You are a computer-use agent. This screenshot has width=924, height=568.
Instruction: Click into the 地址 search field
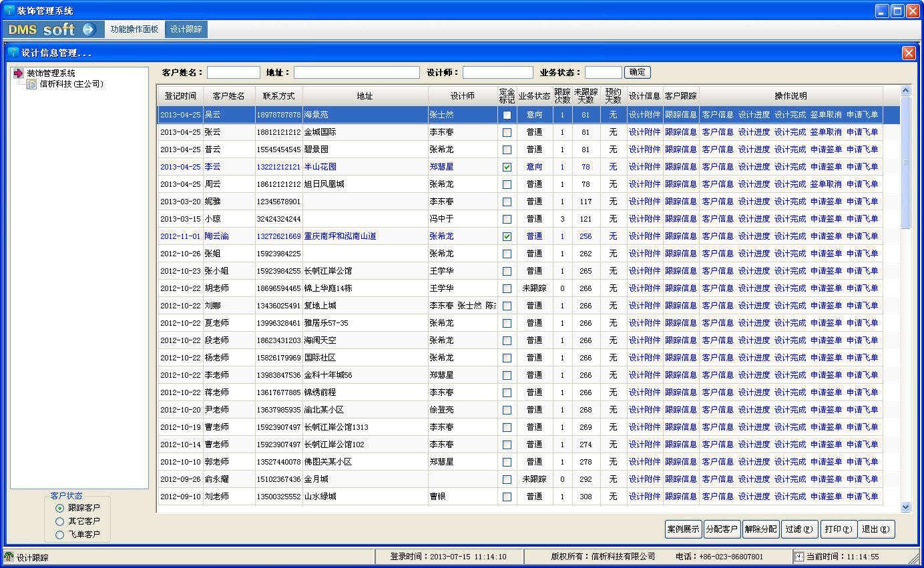point(357,72)
